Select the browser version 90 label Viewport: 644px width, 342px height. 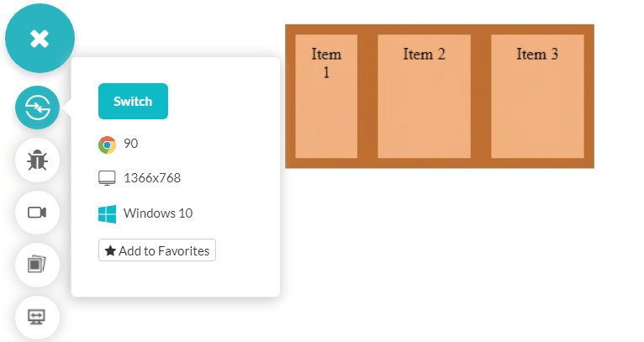(131, 144)
